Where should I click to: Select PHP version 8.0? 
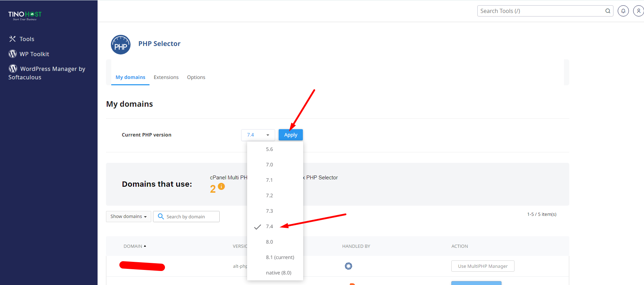[x=275, y=242]
